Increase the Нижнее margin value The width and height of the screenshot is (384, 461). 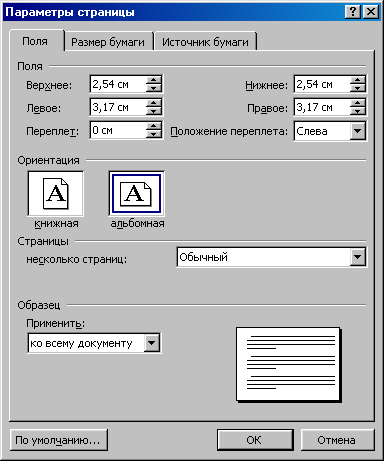(x=358, y=80)
